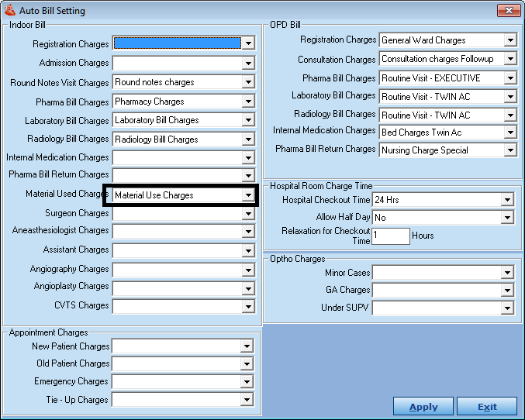Expand Tie-Up Charges dropdown
525x420 pixels.
(248, 400)
